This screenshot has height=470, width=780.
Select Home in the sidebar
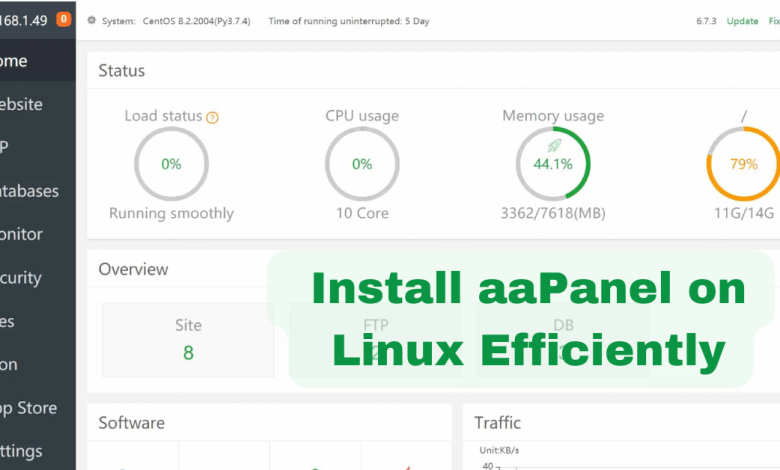point(14,61)
